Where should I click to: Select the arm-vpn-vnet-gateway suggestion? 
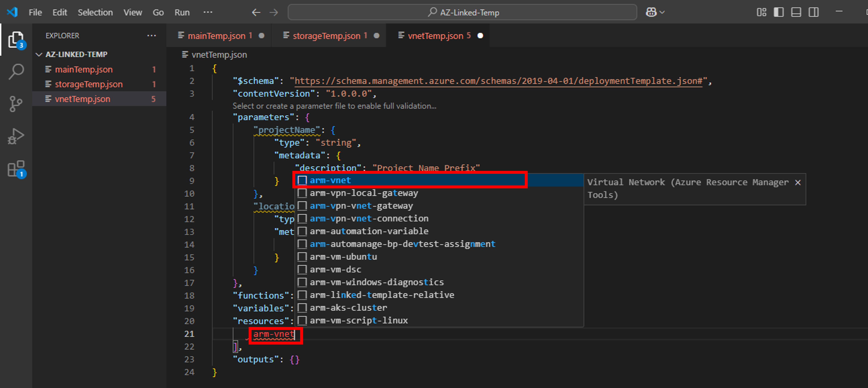[x=361, y=206]
